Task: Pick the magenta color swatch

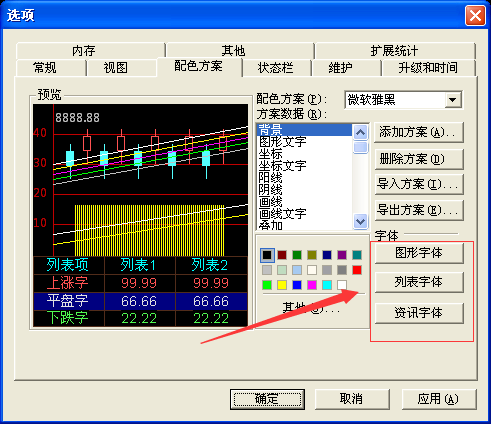Action: pyautogui.click(x=312, y=285)
